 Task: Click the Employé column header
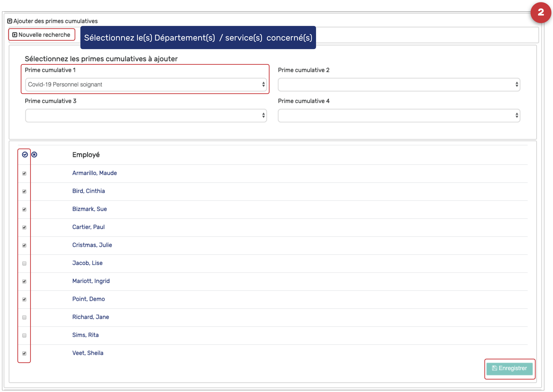pos(86,155)
